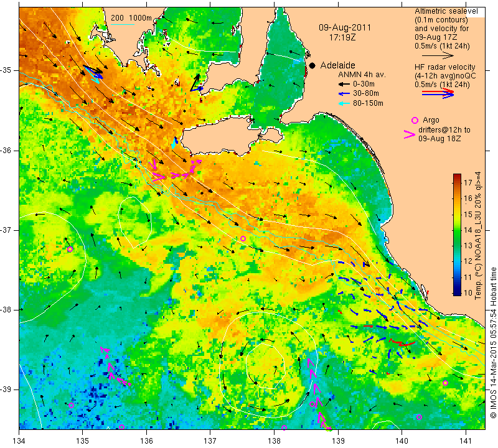
Task: Click the Kangaroo Island landmass
Action: coord(222,135)
